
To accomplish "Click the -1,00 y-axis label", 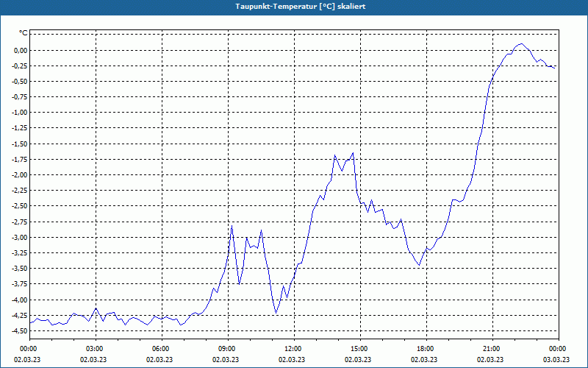I will (20, 113).
